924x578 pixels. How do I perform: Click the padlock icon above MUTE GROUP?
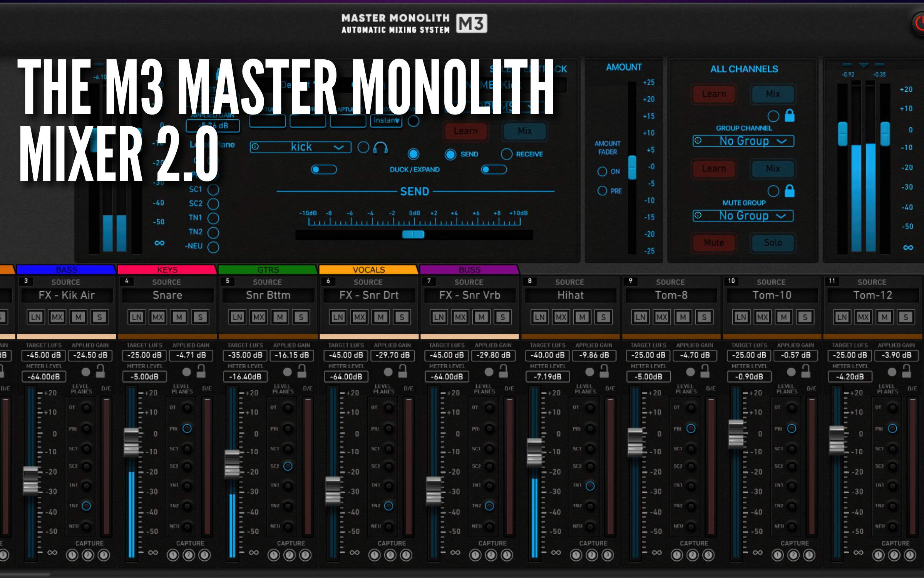789,191
